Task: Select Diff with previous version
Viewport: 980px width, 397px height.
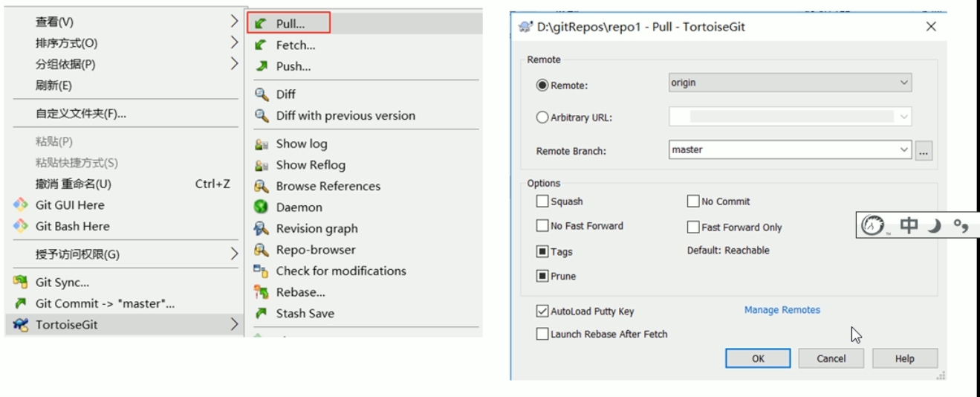Action: pyautogui.click(x=345, y=116)
